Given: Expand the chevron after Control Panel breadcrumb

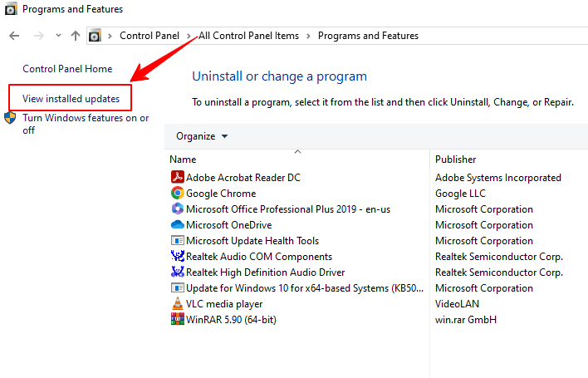Looking at the screenshot, I should point(189,36).
